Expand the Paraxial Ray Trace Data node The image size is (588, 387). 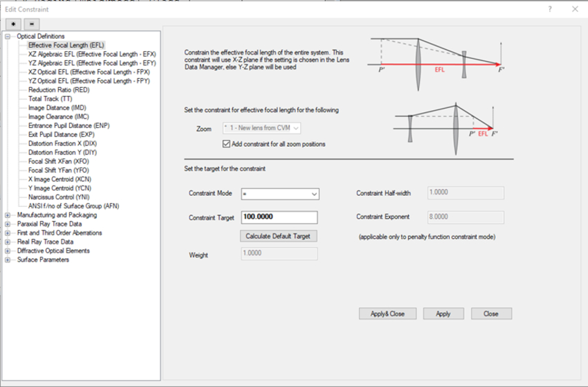click(x=8, y=224)
